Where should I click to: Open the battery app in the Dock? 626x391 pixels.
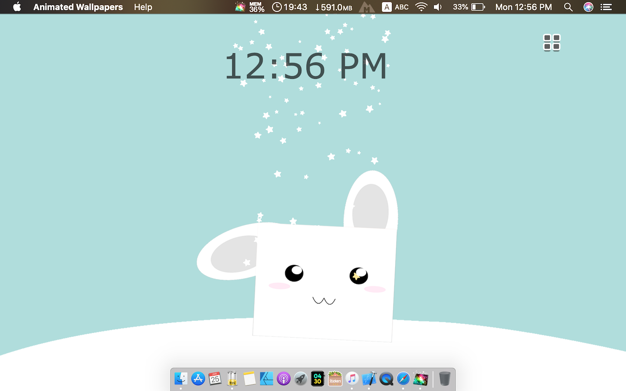(x=232, y=378)
